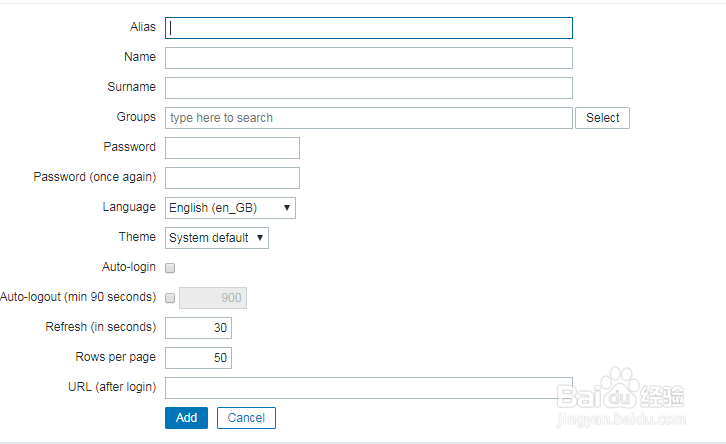
Task: Tick the Auto-logout checkbox
Action: (170, 298)
